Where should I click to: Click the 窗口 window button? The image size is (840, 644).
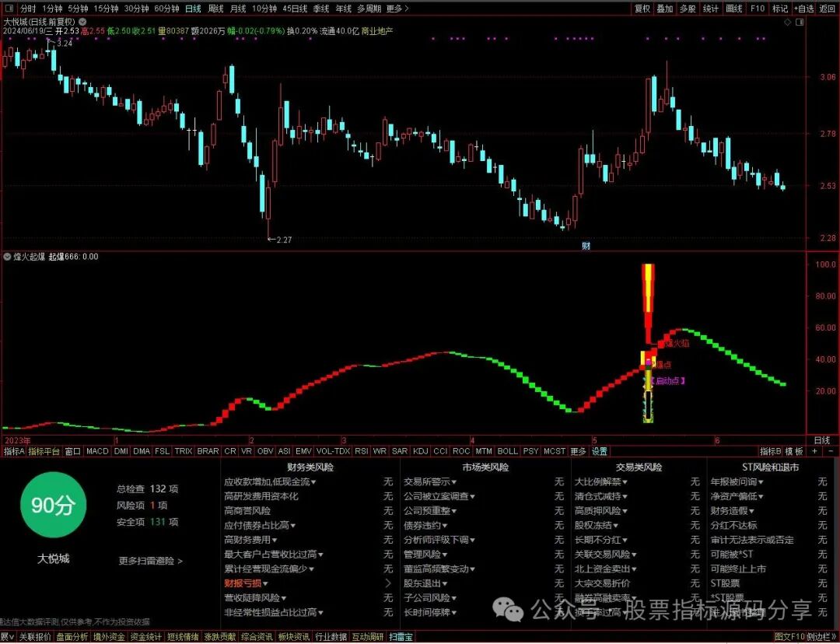[x=73, y=451]
